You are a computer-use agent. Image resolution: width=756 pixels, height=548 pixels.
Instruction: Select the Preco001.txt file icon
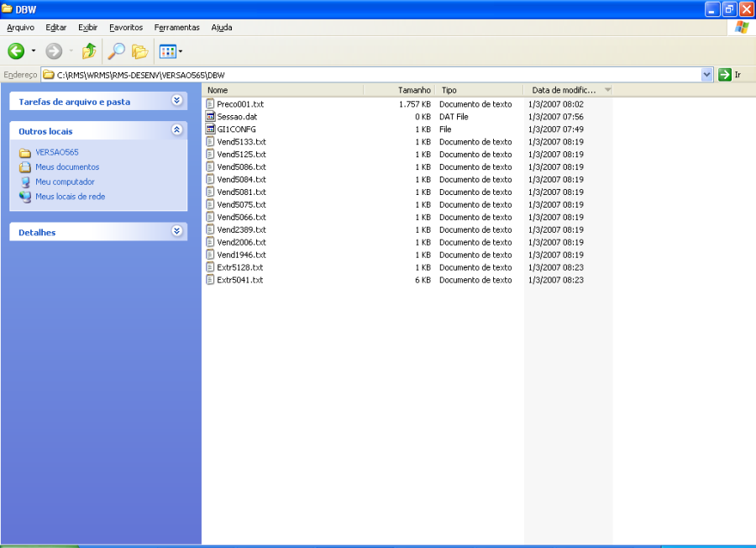(x=210, y=103)
